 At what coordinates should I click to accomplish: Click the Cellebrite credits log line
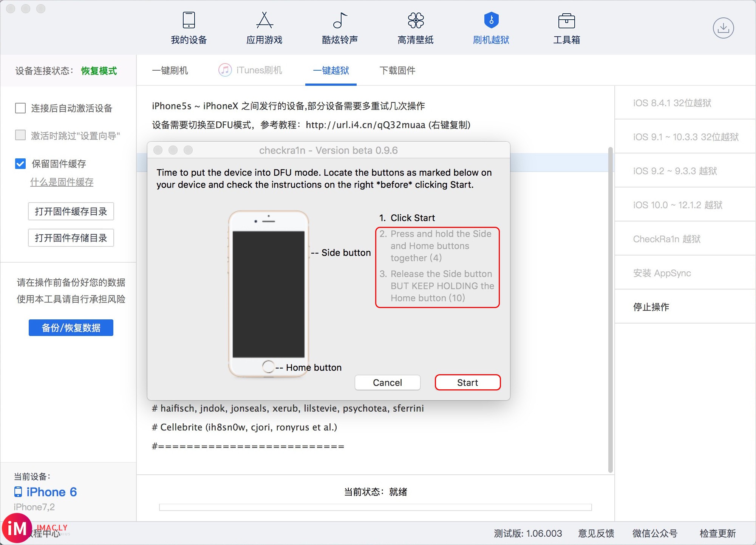(x=244, y=427)
